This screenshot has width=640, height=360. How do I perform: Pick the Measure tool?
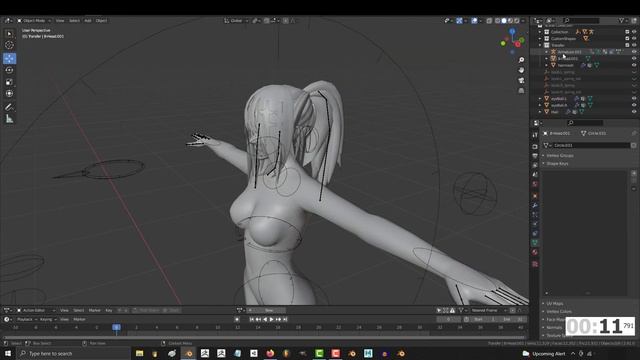(x=9, y=119)
